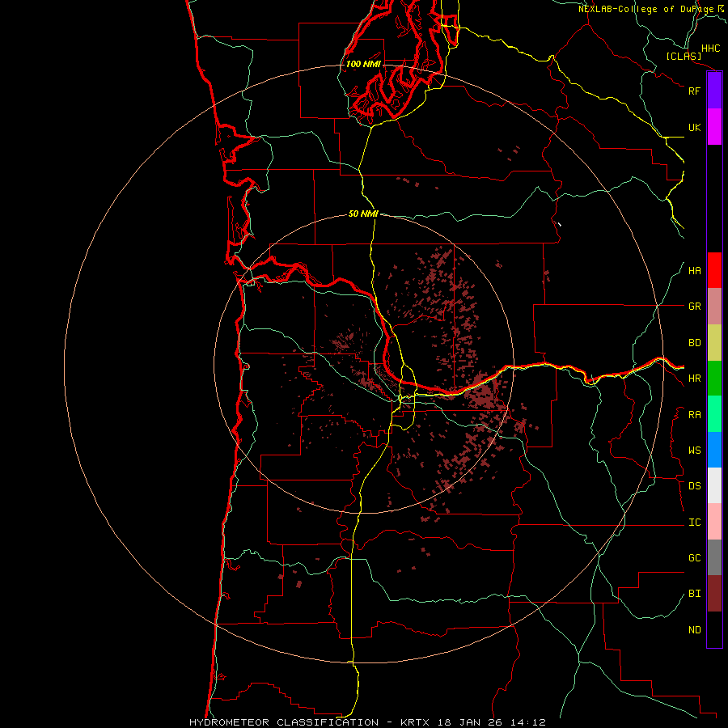Click the BI legend label
Viewport: 728px width, 728px height.
[x=694, y=594]
